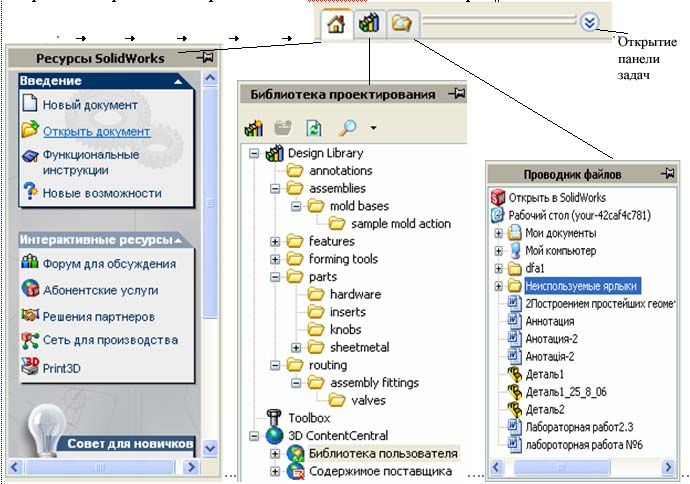Switch to the Design Library tab
The height and width of the screenshot is (484, 690).
click(369, 22)
